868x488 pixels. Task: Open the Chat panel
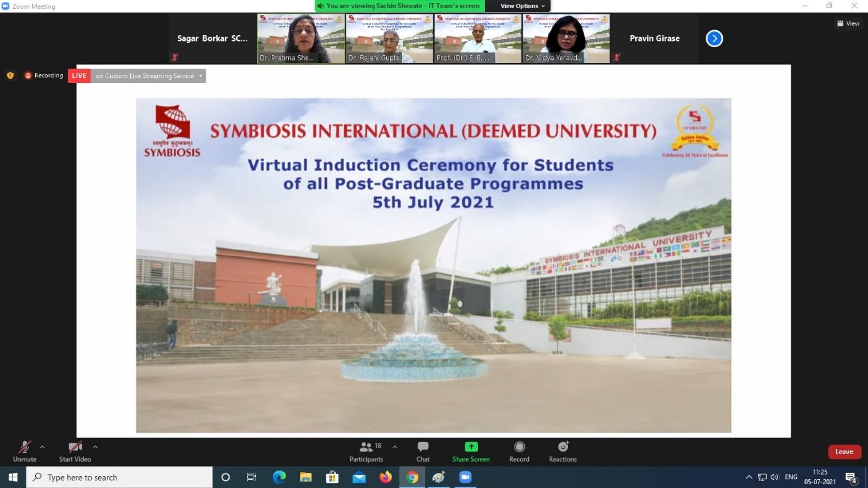423,451
